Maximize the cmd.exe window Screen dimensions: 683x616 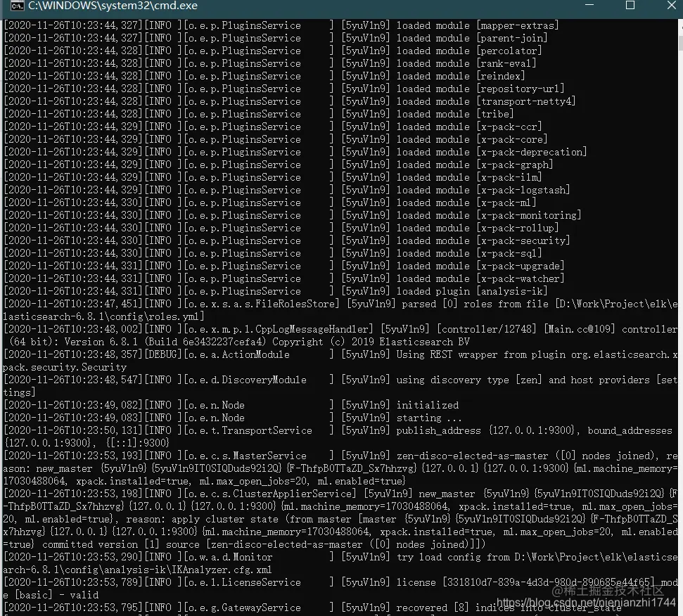[x=630, y=5]
